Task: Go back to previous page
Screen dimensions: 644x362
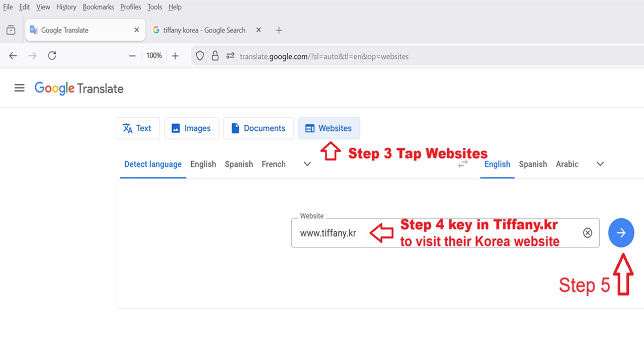Action: tap(13, 56)
